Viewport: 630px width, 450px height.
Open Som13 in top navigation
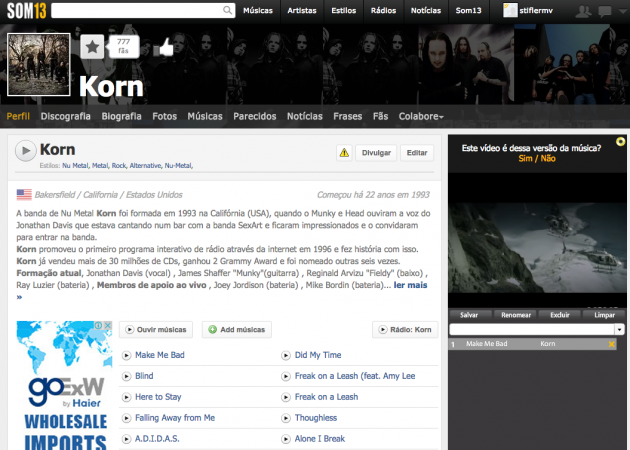(468, 11)
